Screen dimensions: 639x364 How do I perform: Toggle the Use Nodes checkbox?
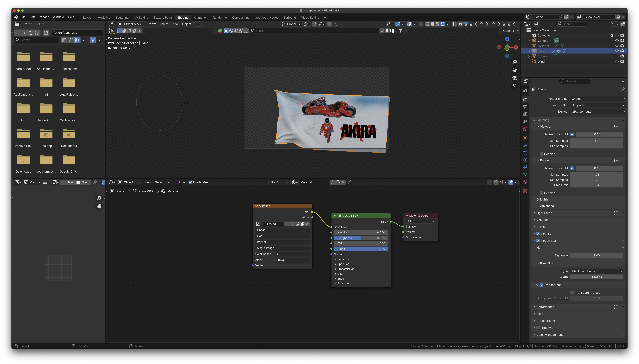tap(190, 182)
